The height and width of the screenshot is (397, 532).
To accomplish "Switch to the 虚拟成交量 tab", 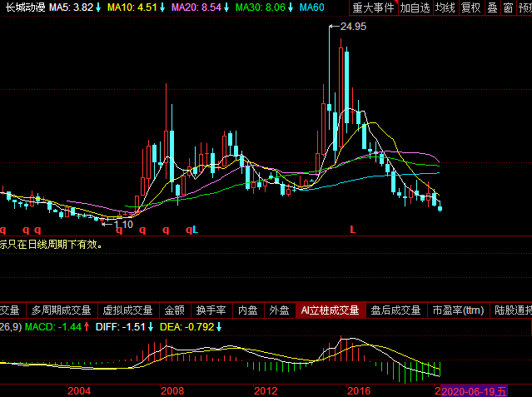I will point(128,310).
